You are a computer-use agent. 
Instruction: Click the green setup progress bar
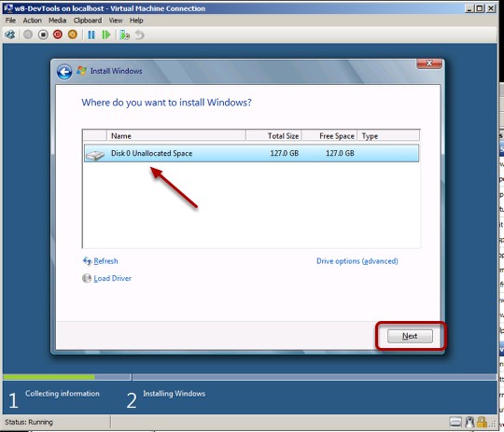(x=49, y=377)
